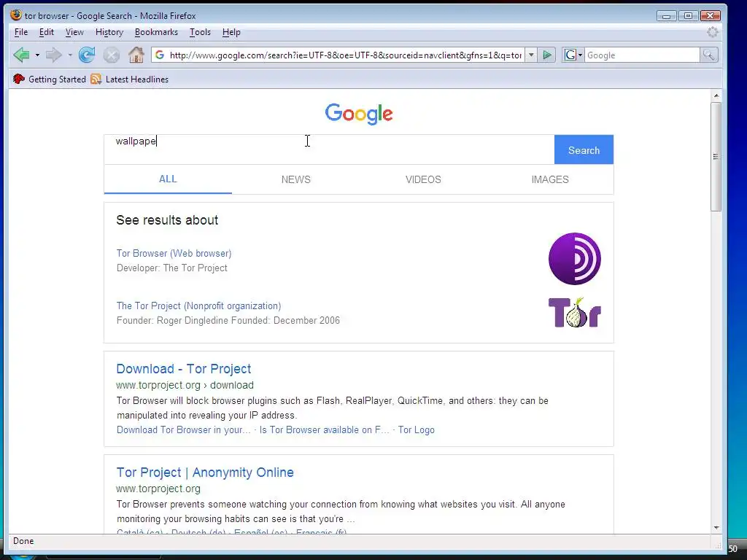Open the View menu
The height and width of the screenshot is (560, 747).
74,32
